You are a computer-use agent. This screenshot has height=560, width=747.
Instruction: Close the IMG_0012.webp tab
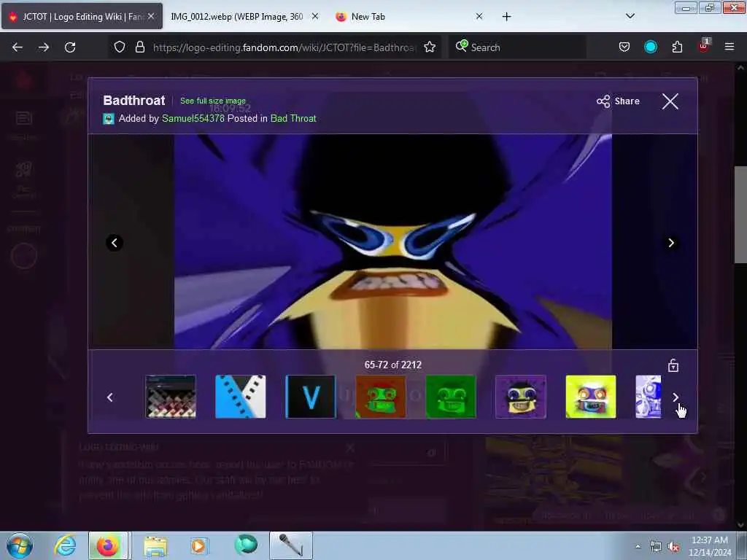315,16
